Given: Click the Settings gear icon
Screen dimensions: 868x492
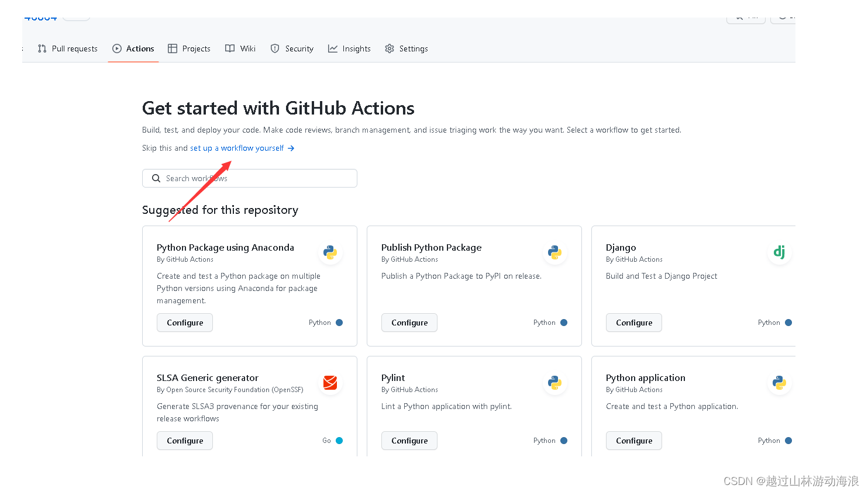Looking at the screenshot, I should pyautogui.click(x=390, y=48).
